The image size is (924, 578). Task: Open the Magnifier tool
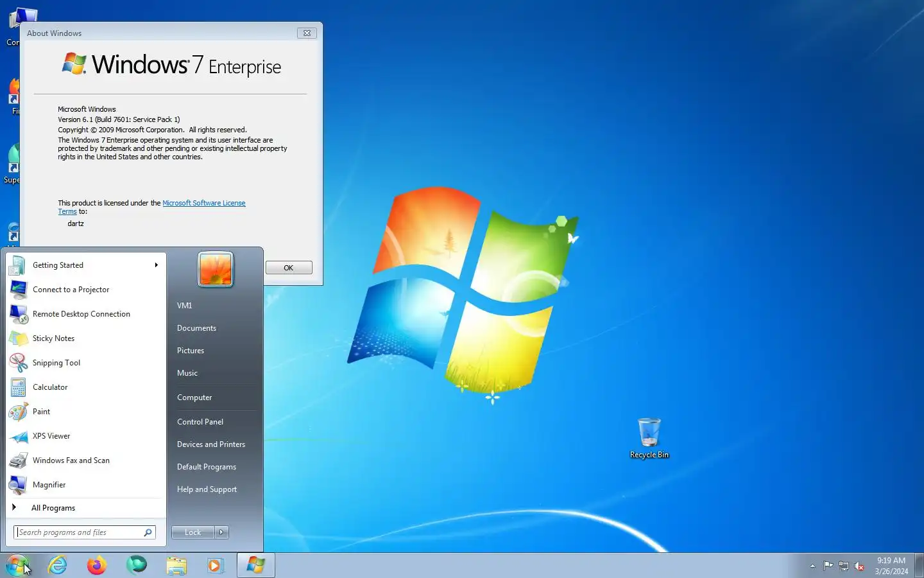click(x=86, y=485)
